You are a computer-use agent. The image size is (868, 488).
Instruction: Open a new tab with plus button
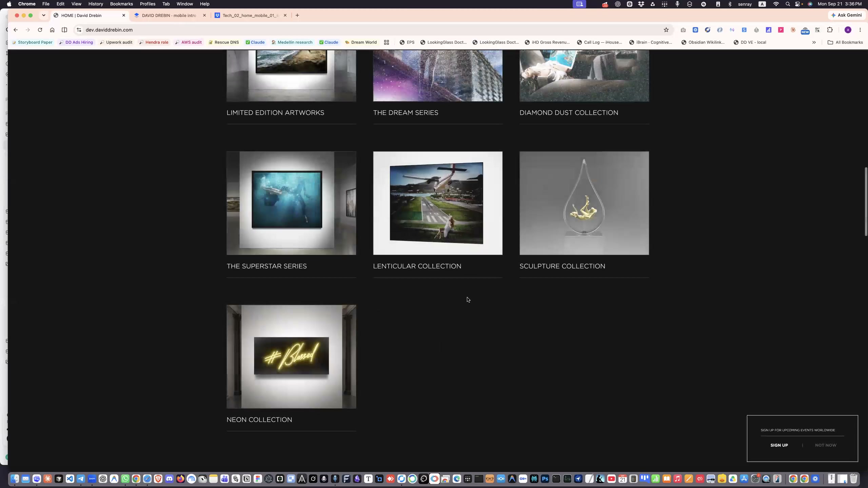(x=297, y=15)
